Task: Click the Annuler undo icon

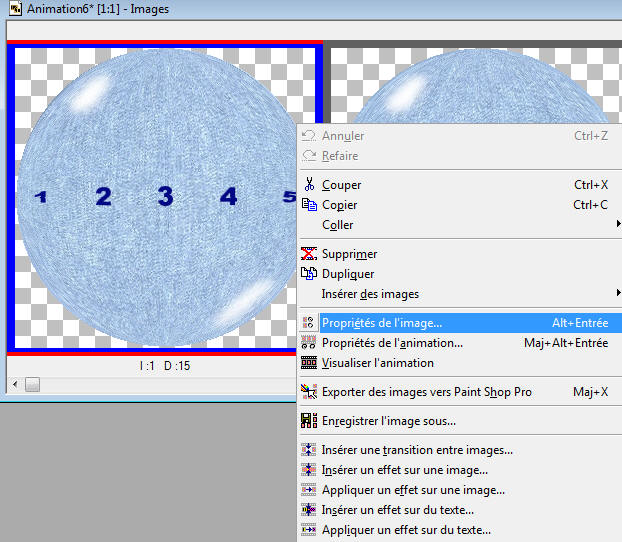Action: [309, 136]
